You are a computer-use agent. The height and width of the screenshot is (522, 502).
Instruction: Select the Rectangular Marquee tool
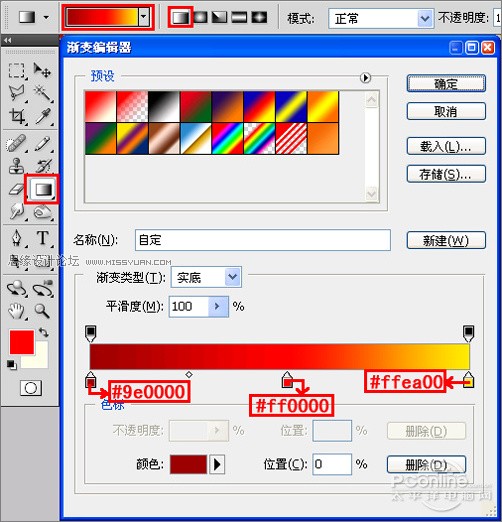pos(16,70)
